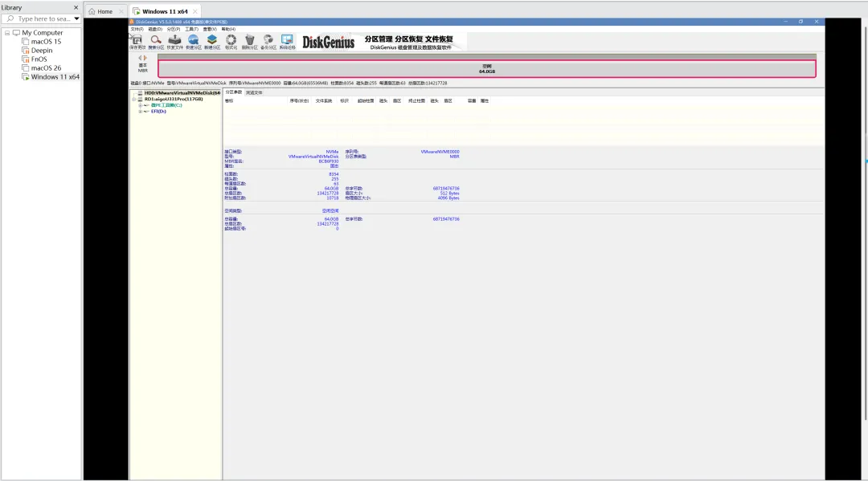The height and width of the screenshot is (481, 868).
Task: Switch to the Home tab
Action: (x=105, y=11)
